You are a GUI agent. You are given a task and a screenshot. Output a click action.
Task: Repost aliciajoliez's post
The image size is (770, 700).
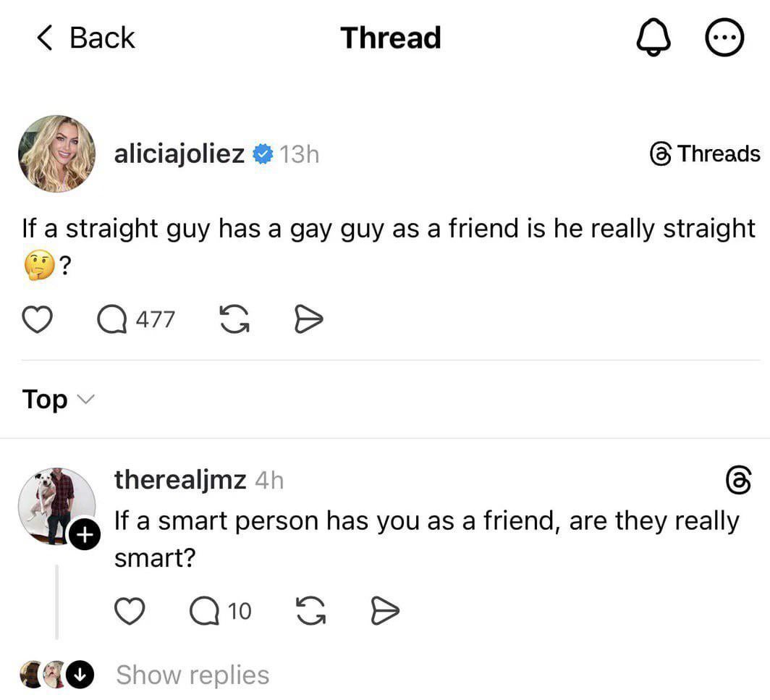click(233, 319)
